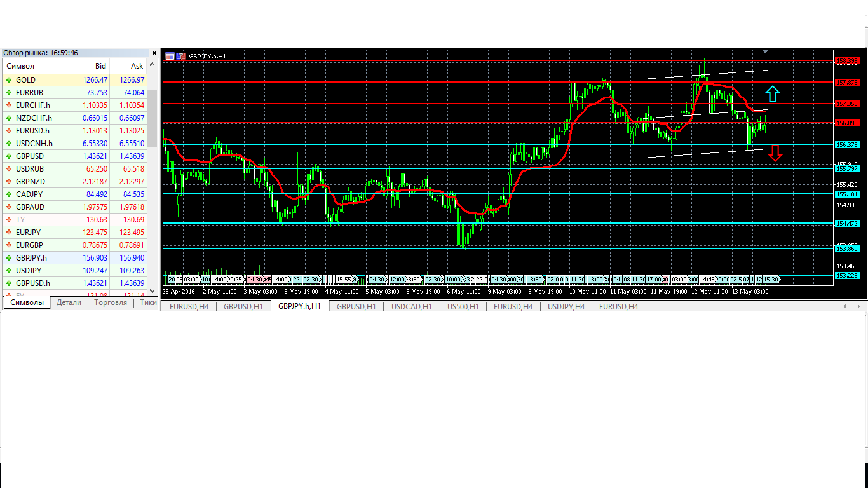Click the 153.223 cyan price label
Image resolution: width=868 pixels, height=488 pixels.
[847, 275]
